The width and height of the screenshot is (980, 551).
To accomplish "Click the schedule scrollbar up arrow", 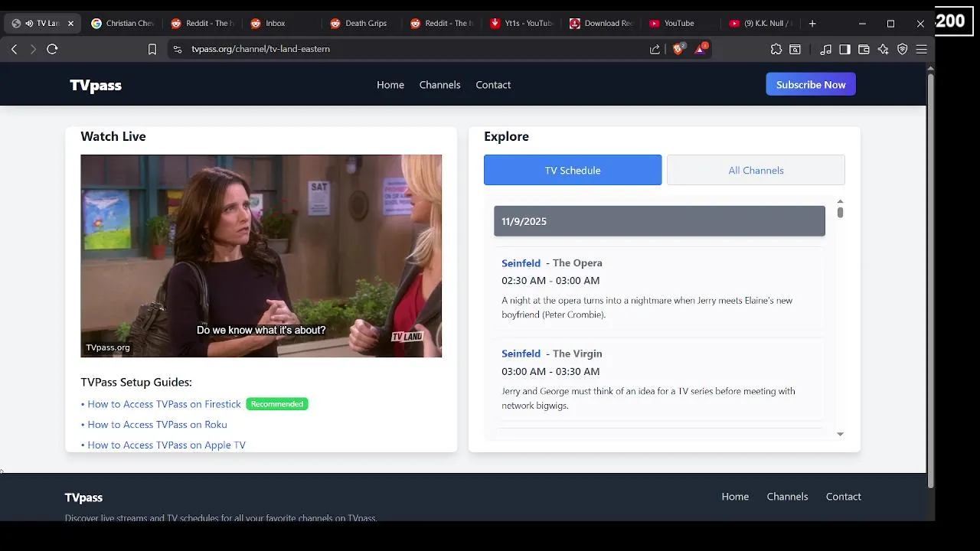I will (x=840, y=201).
